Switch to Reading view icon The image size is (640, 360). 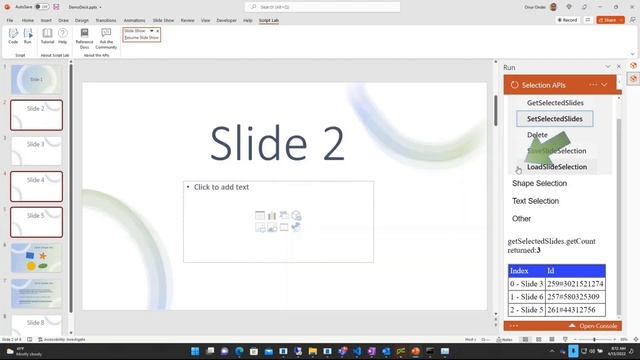pyautogui.click(x=552, y=339)
